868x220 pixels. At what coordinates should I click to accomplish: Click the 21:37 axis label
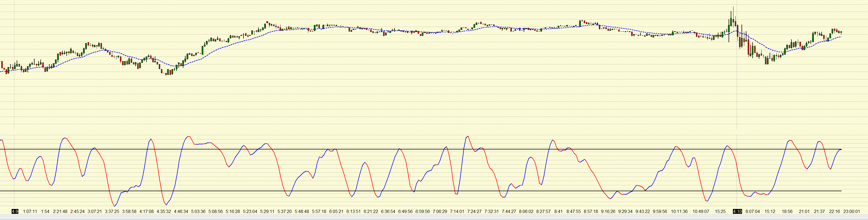[819, 212]
